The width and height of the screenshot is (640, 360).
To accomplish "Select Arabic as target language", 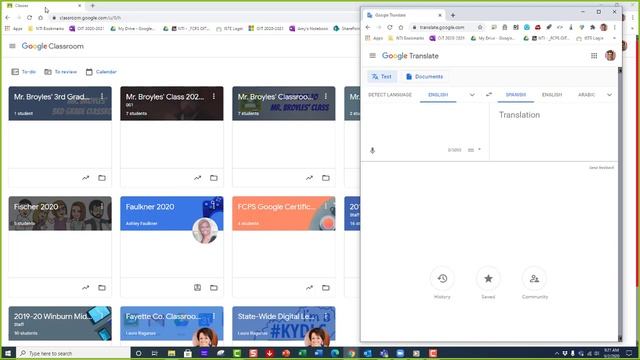I will point(587,95).
